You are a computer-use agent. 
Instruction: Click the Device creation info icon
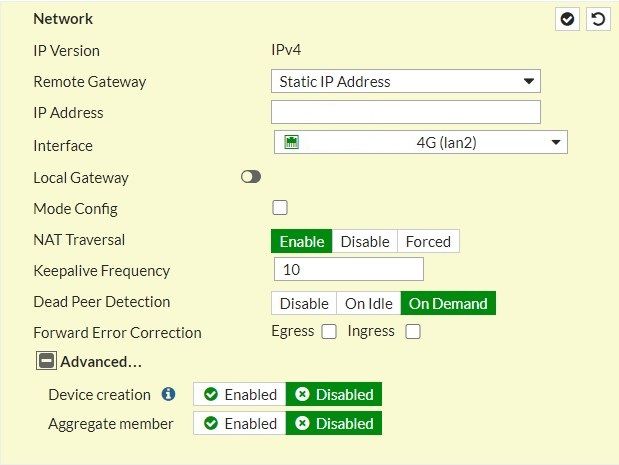[168, 394]
